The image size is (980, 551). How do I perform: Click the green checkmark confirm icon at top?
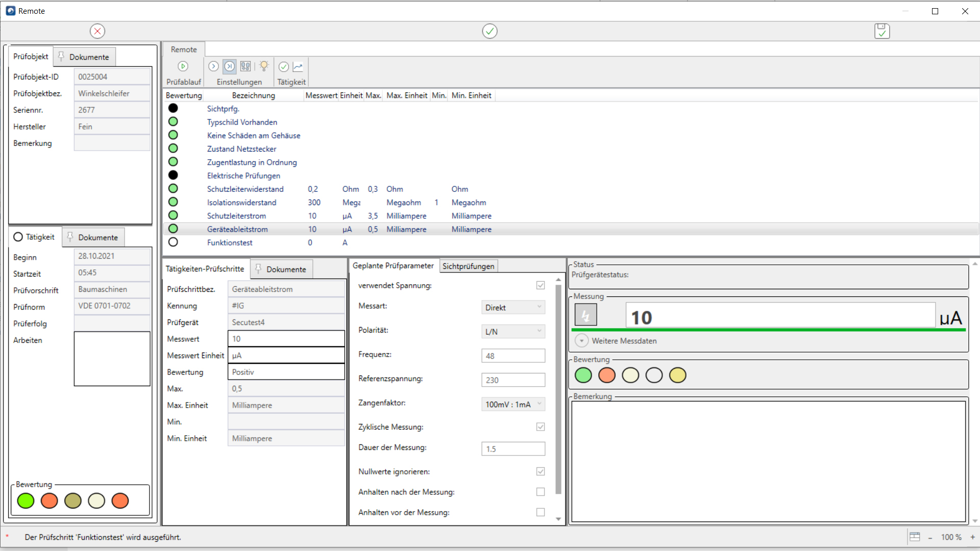(489, 31)
